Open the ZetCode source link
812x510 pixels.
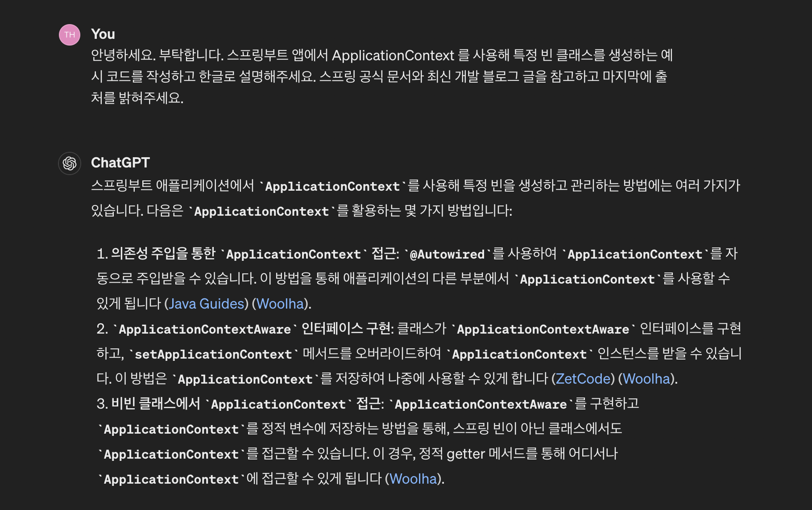click(x=583, y=379)
